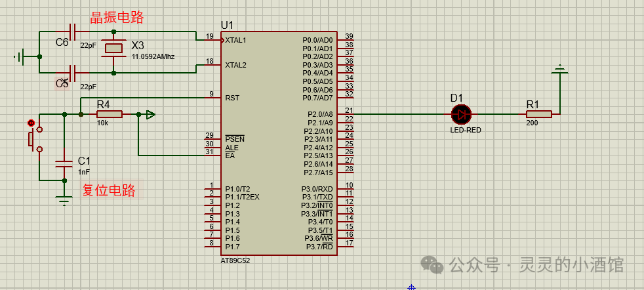Screen dimensions: 644x290
Task: Click the P2.7/A15 pin label
Action: click(x=318, y=172)
